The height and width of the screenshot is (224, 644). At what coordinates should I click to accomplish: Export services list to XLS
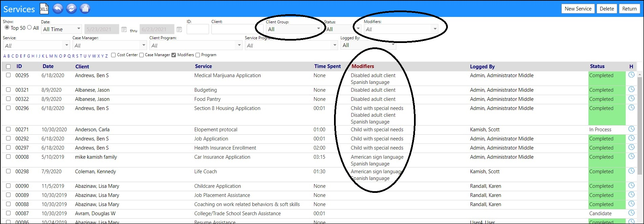(x=44, y=9)
